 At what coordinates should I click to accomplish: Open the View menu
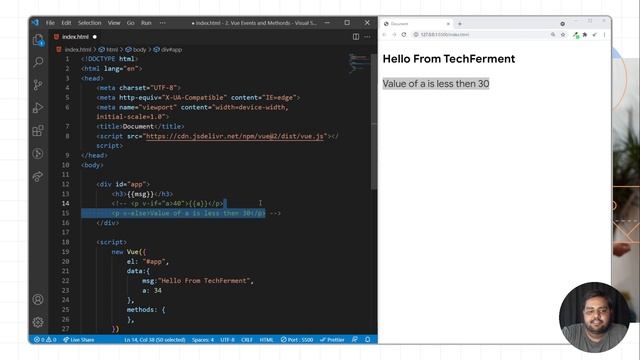(114, 23)
